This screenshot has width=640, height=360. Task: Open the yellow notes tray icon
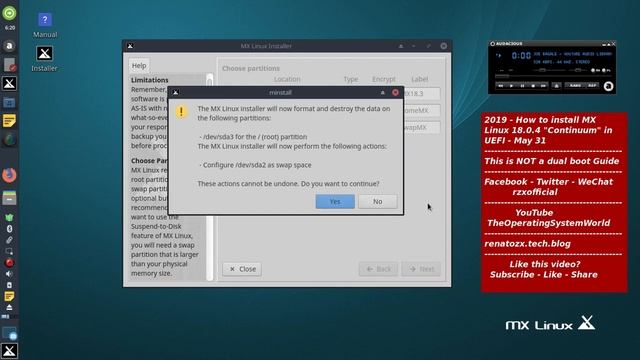click(x=9, y=296)
